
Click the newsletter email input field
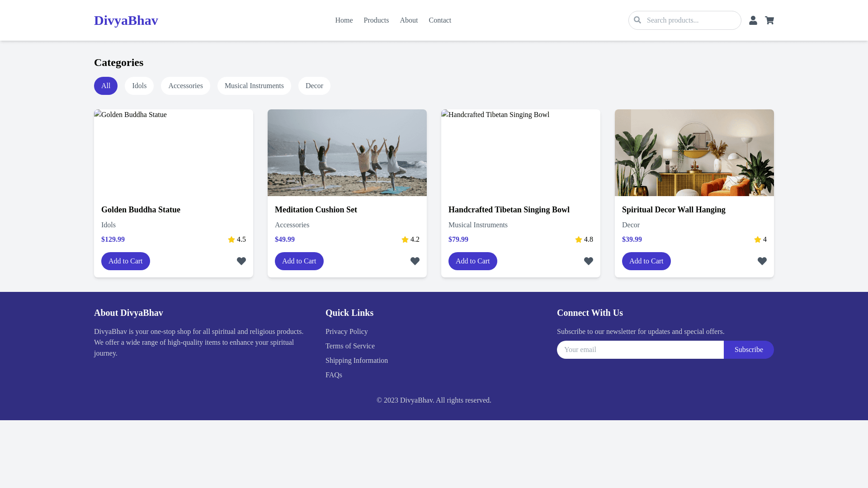pyautogui.click(x=640, y=349)
